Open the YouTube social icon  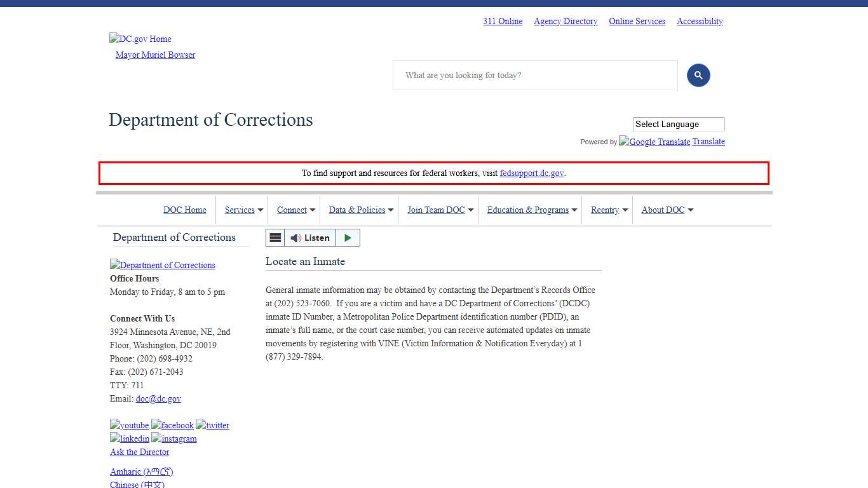tap(130, 425)
